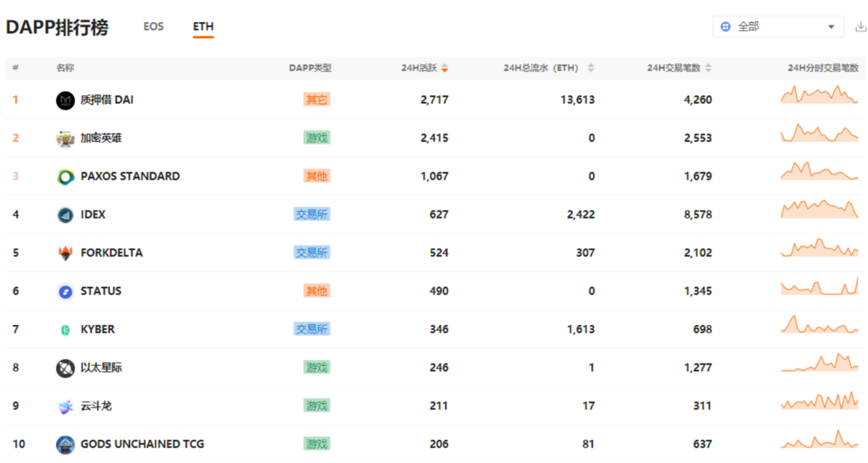
Task: Switch to the EOS tab
Action: tap(153, 27)
